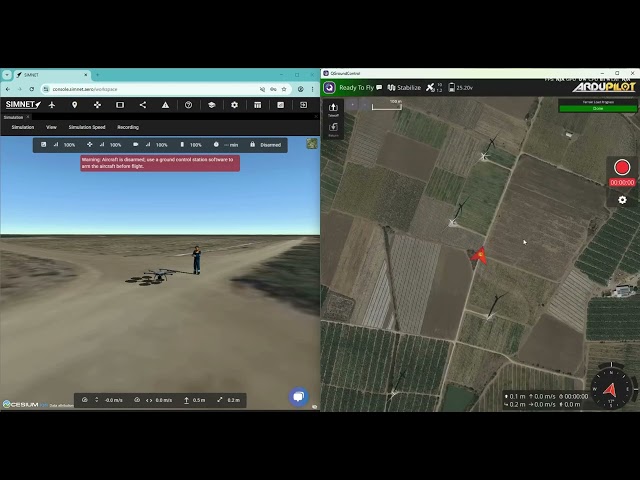Open a new browser tab

click(98, 75)
